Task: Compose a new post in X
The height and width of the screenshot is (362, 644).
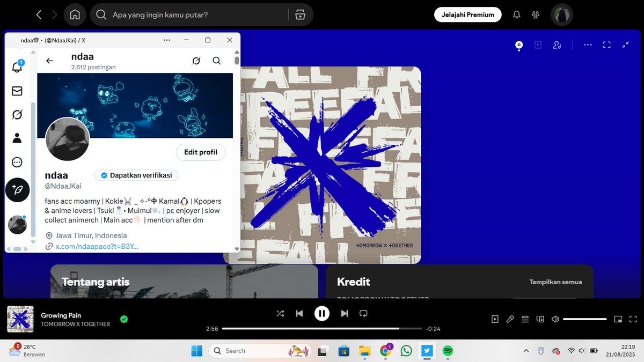Action: tap(17, 190)
